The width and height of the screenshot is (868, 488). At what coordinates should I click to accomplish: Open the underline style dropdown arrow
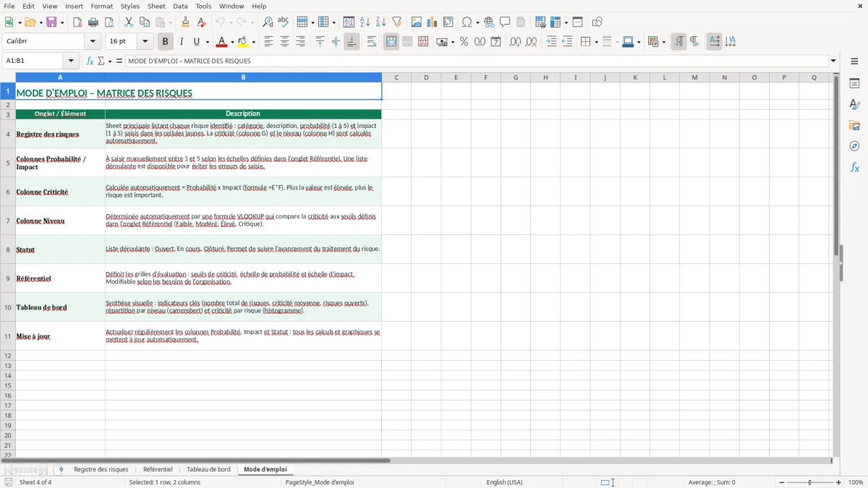pyautogui.click(x=206, y=42)
